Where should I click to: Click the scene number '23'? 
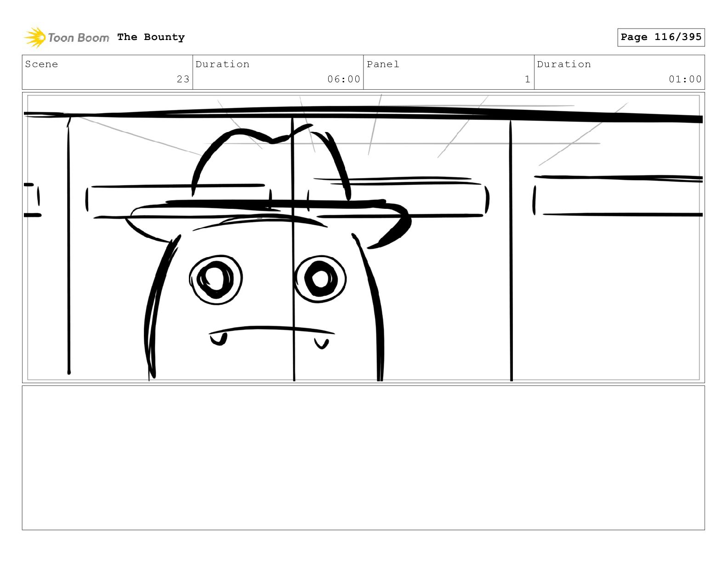pos(183,79)
